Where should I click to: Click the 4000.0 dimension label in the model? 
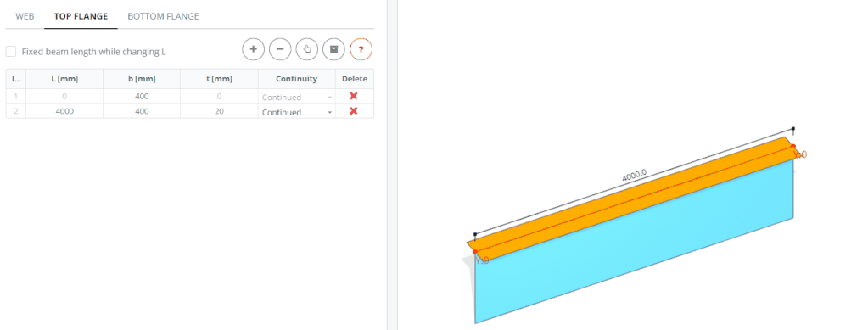[634, 176]
